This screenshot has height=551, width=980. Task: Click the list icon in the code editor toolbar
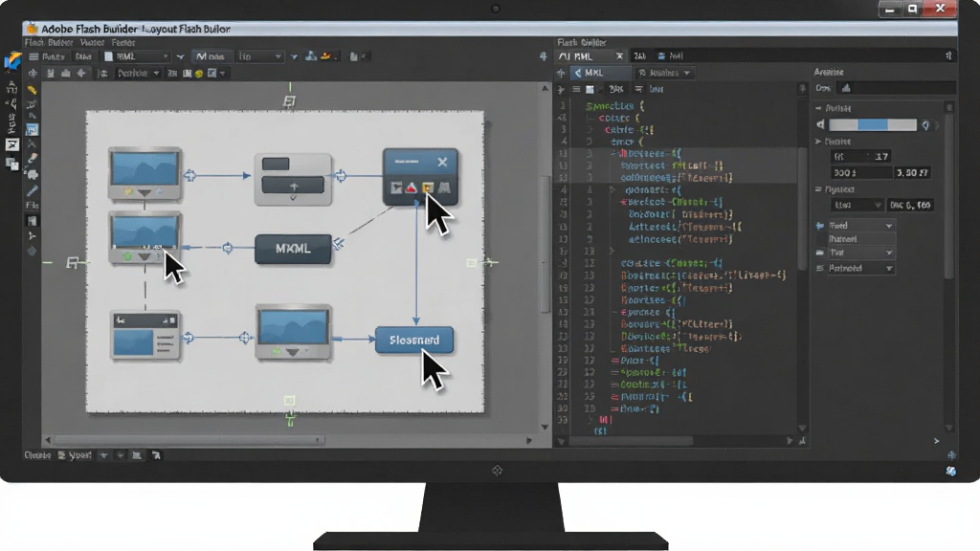click(x=576, y=89)
